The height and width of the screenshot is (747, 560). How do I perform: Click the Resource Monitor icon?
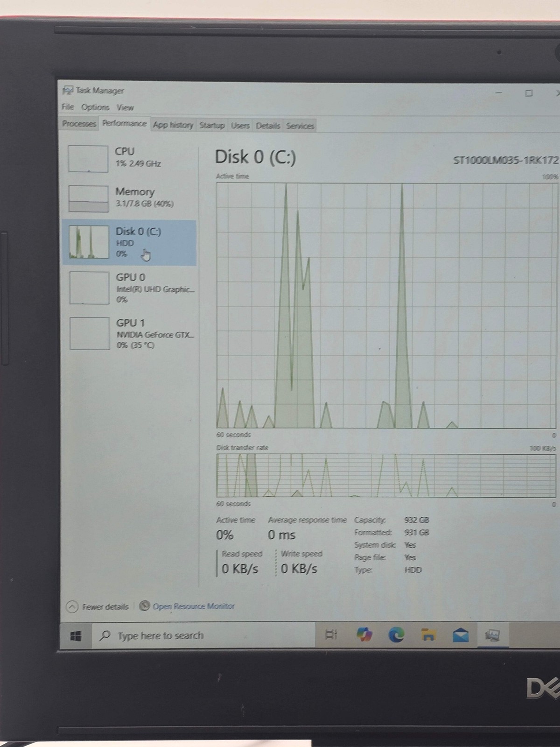(x=145, y=606)
